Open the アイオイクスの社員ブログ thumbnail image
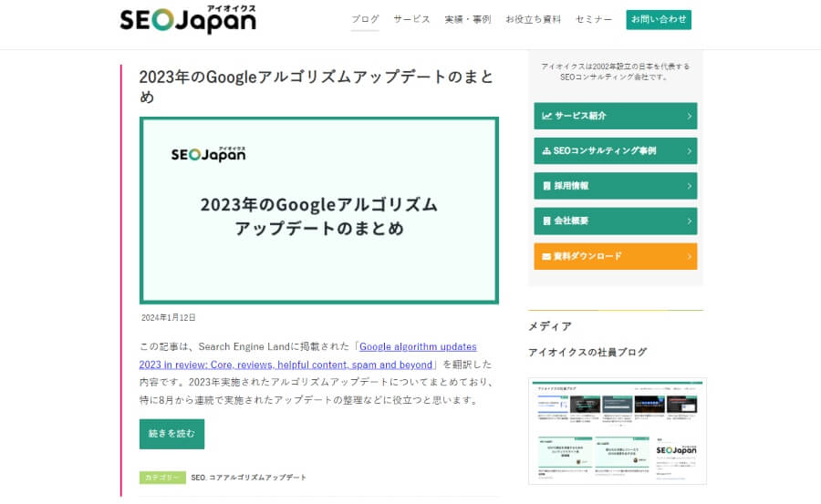The image size is (821, 504). click(618, 431)
